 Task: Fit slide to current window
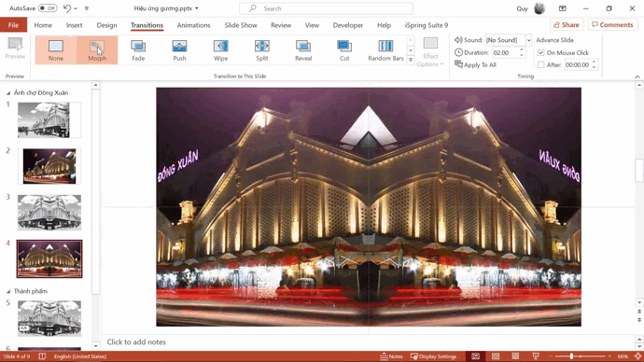[637, 356]
